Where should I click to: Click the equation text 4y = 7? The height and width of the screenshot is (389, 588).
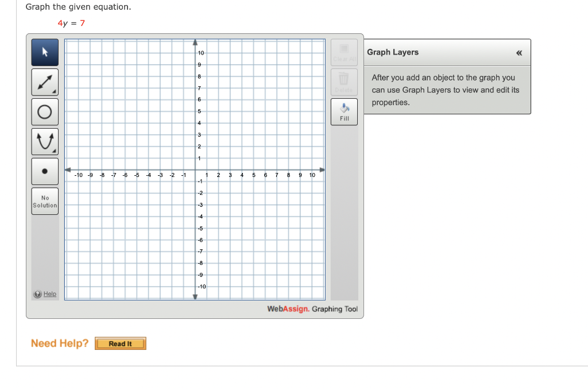pos(71,23)
